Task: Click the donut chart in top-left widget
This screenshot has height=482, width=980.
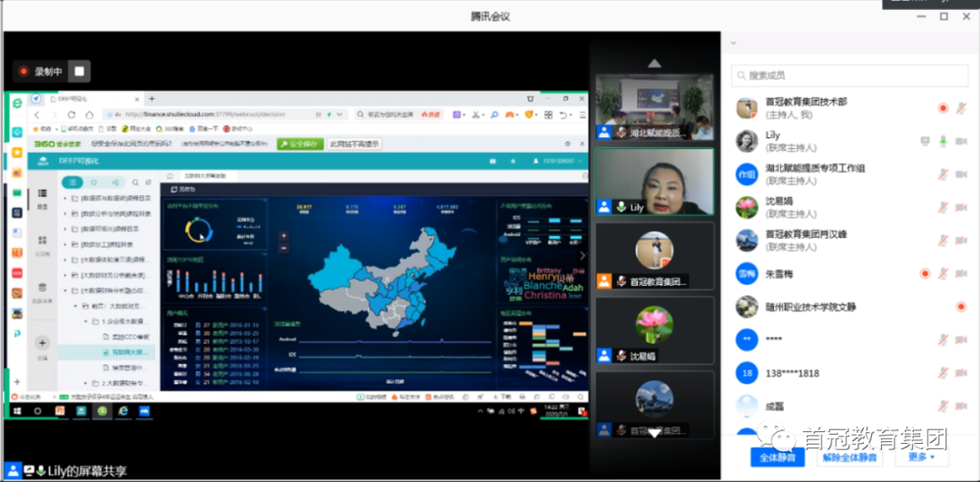Action: coord(199,230)
